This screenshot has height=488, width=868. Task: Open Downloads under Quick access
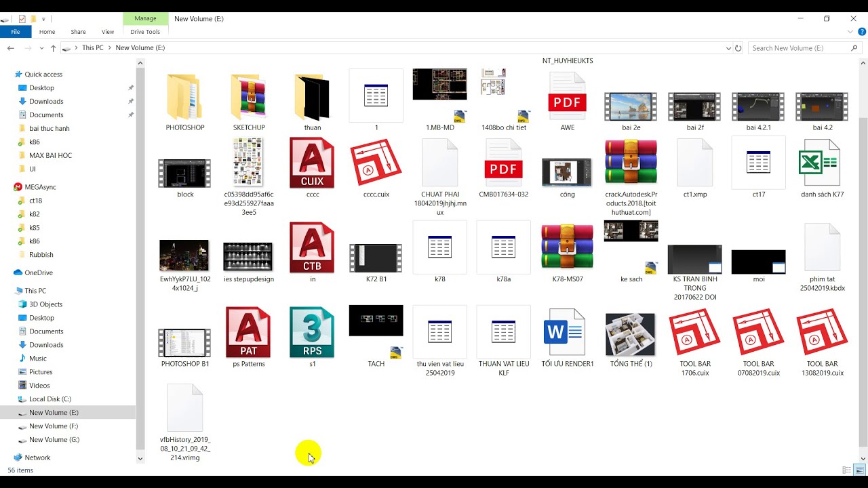46,102
